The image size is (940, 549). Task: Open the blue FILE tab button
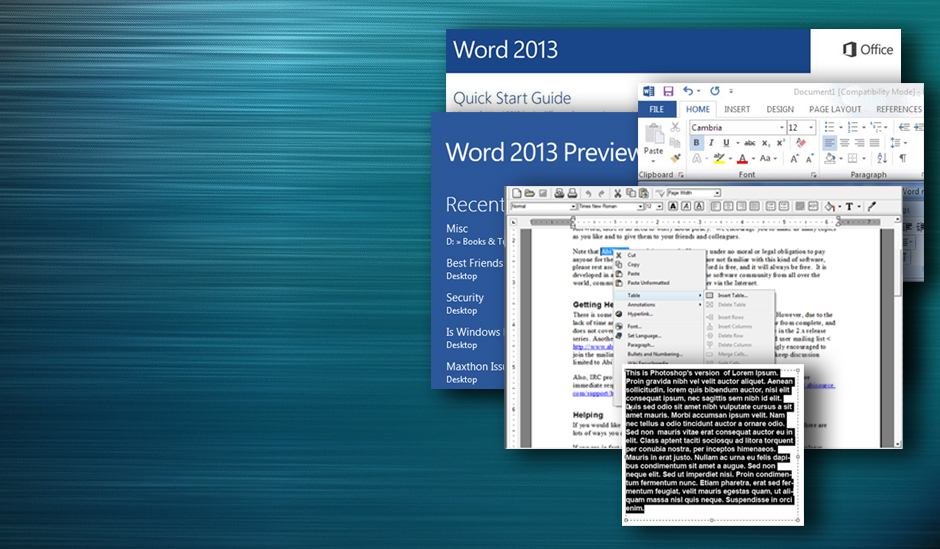pyautogui.click(x=657, y=109)
